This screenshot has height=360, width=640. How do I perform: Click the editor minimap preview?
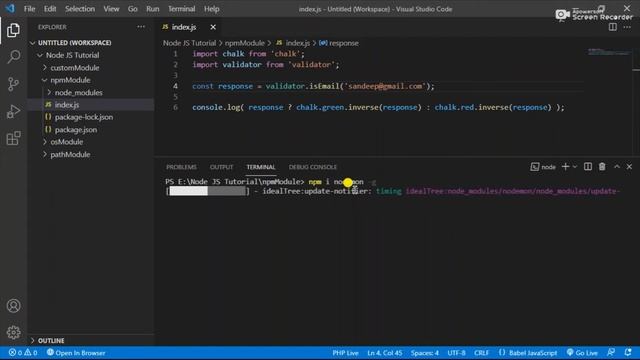coord(609,52)
